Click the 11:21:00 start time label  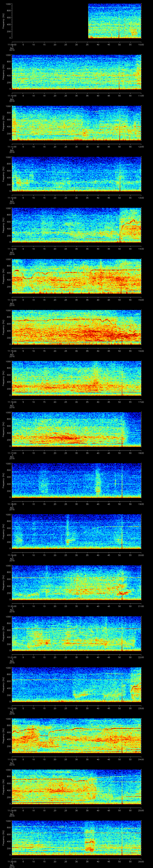12,657
